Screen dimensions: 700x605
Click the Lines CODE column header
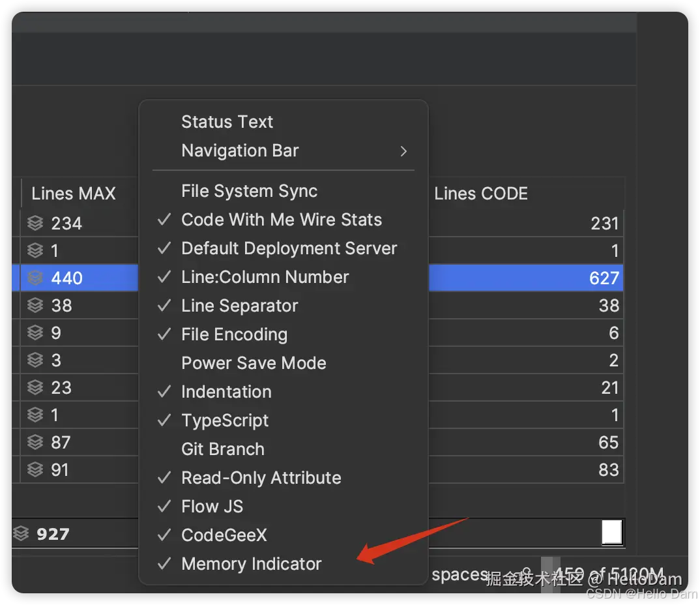pyautogui.click(x=481, y=194)
